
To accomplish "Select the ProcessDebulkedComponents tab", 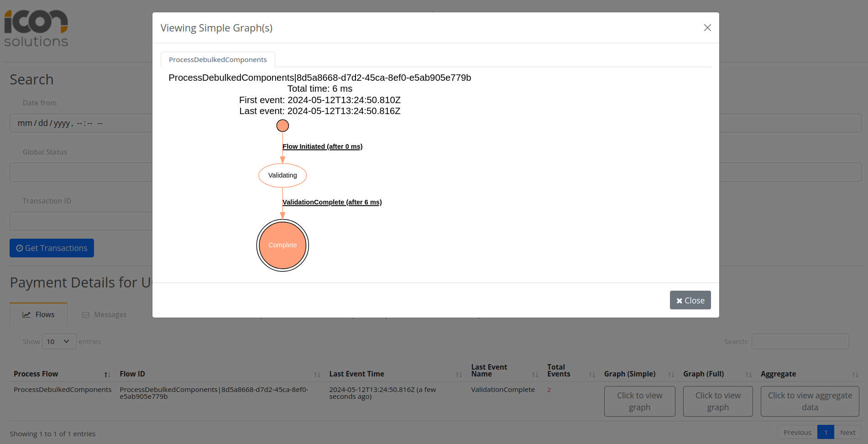I will (218, 60).
